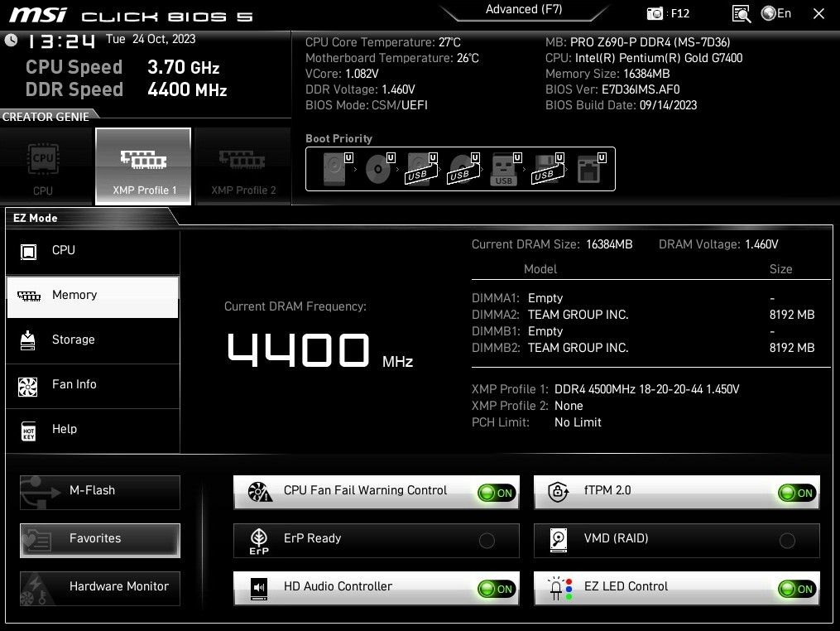Viewport: 840px width, 631px height.
Task: Click the XMP Profile 1 DDR4 4500MHz timing text
Action: click(646, 389)
